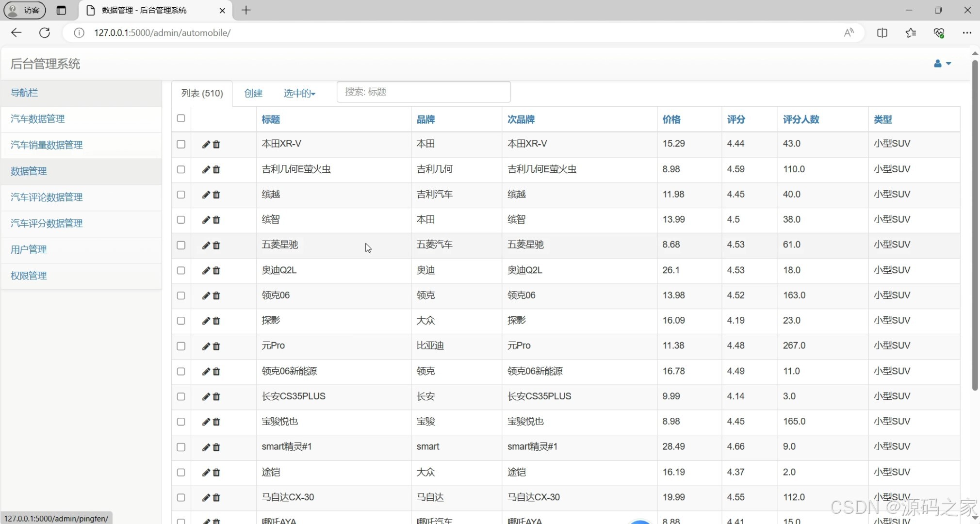The image size is (980, 524).
Task: Open browser settings and more menu
Action: (x=966, y=33)
